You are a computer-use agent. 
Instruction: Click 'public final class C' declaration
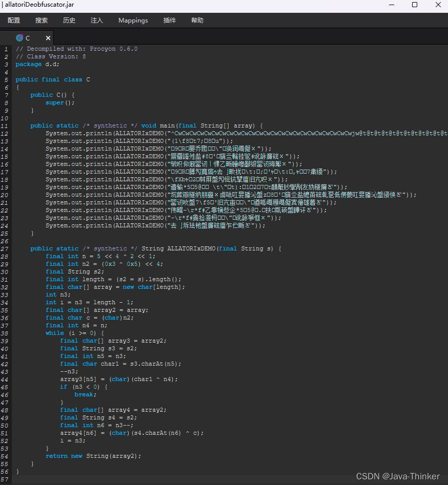[53, 79]
